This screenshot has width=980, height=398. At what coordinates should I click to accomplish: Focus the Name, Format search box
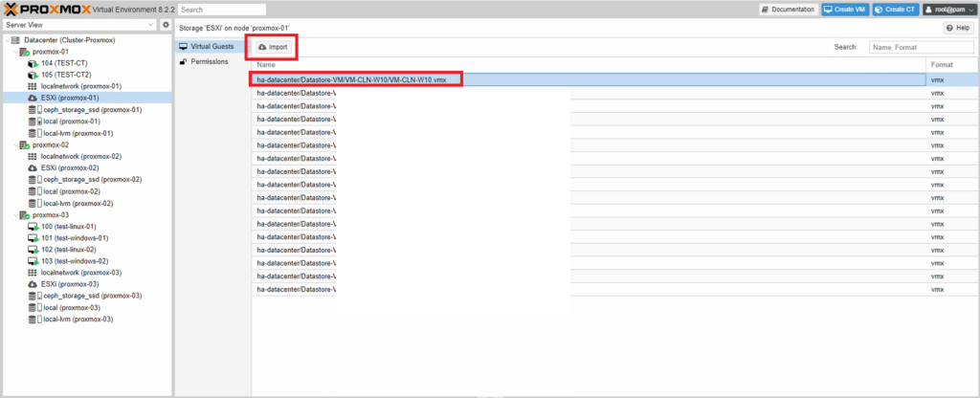[922, 47]
